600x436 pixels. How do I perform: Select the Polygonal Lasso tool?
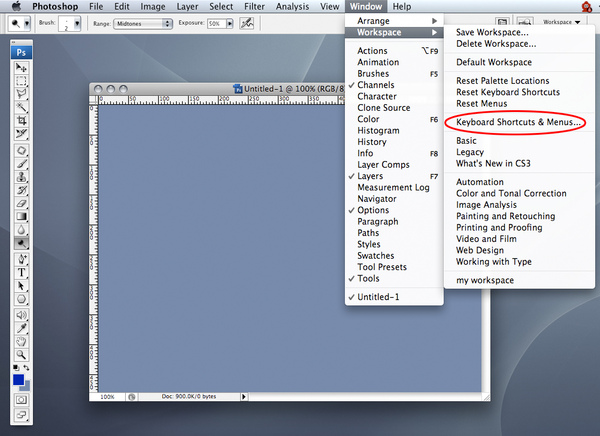21,94
